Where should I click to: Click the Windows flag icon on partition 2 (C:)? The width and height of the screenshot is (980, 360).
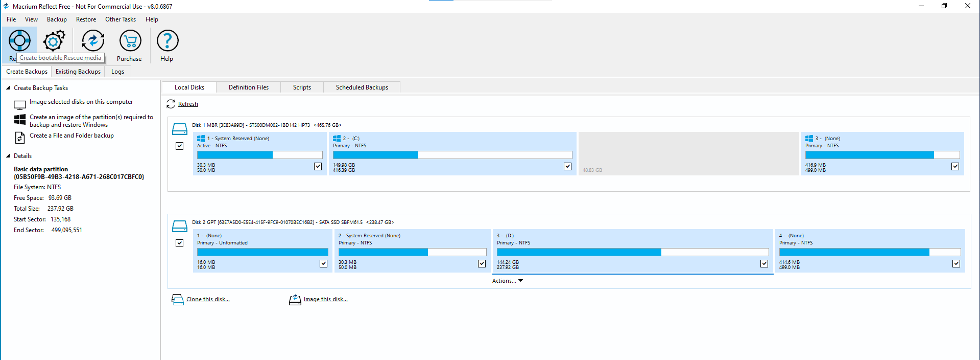(x=337, y=139)
